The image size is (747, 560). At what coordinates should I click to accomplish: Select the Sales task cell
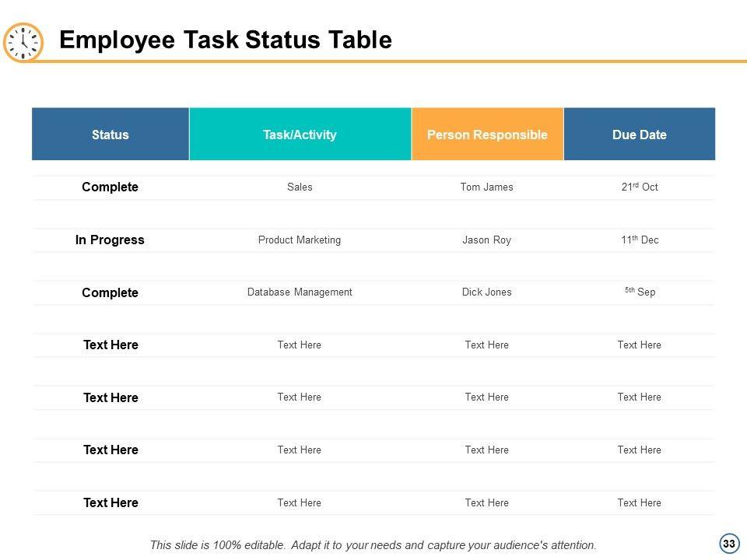pyautogui.click(x=300, y=187)
